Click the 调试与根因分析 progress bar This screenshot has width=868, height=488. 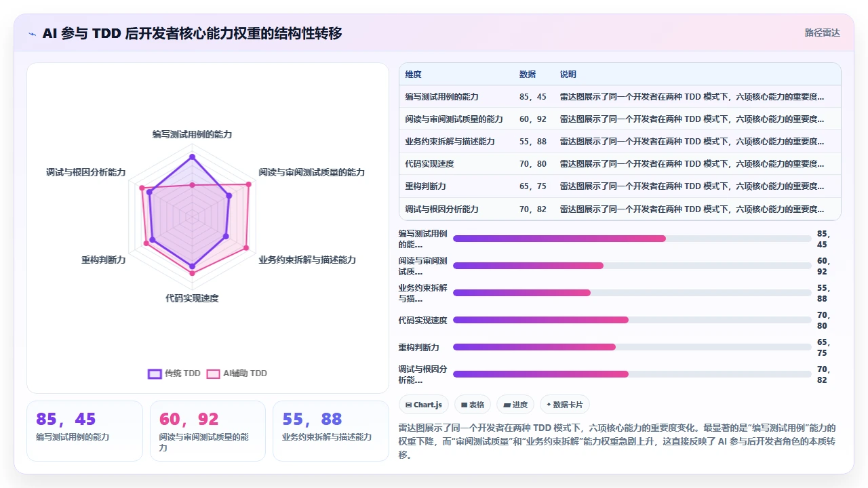click(632, 374)
